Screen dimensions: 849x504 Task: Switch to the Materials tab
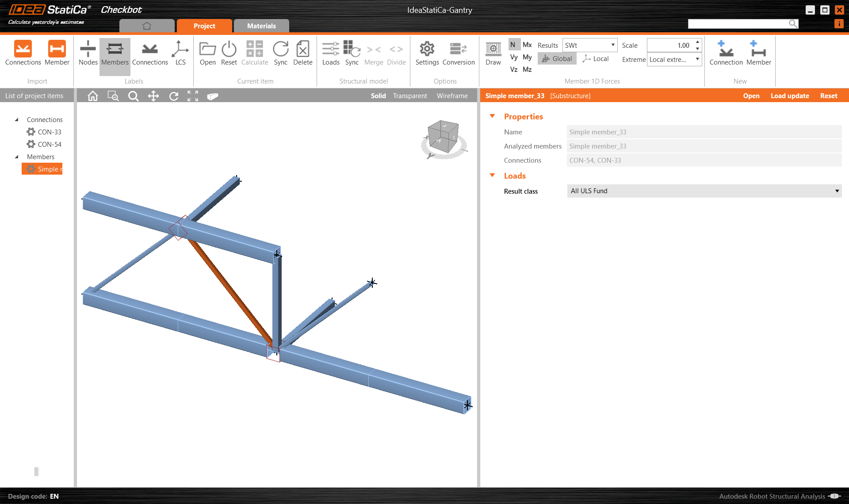261,26
